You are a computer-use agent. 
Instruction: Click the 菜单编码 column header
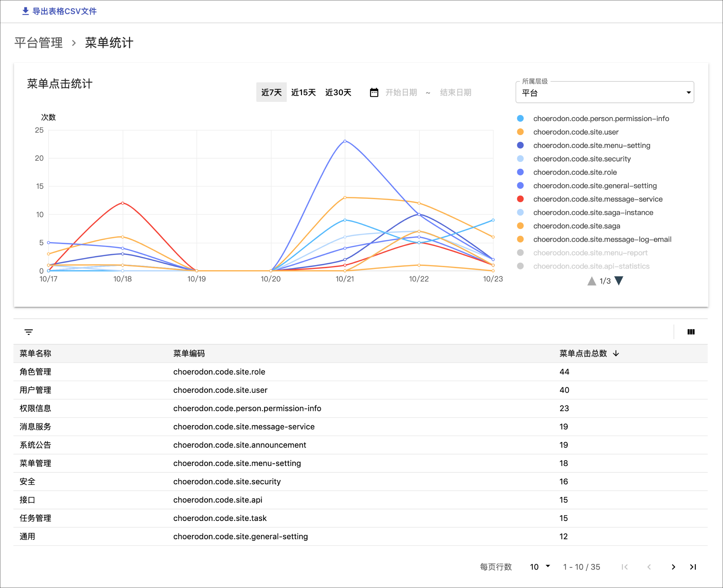[189, 353]
